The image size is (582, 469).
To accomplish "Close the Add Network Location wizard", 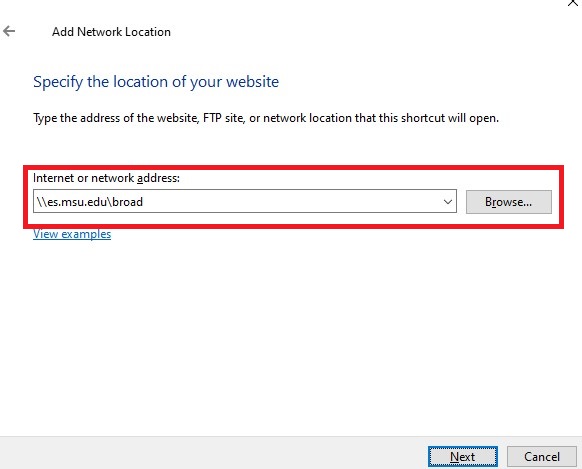I will [x=574, y=3].
